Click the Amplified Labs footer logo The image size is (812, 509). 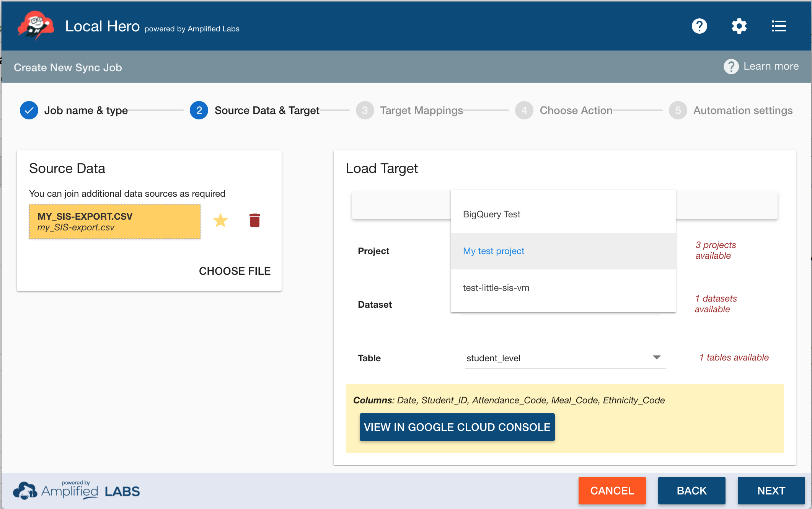pos(77,491)
